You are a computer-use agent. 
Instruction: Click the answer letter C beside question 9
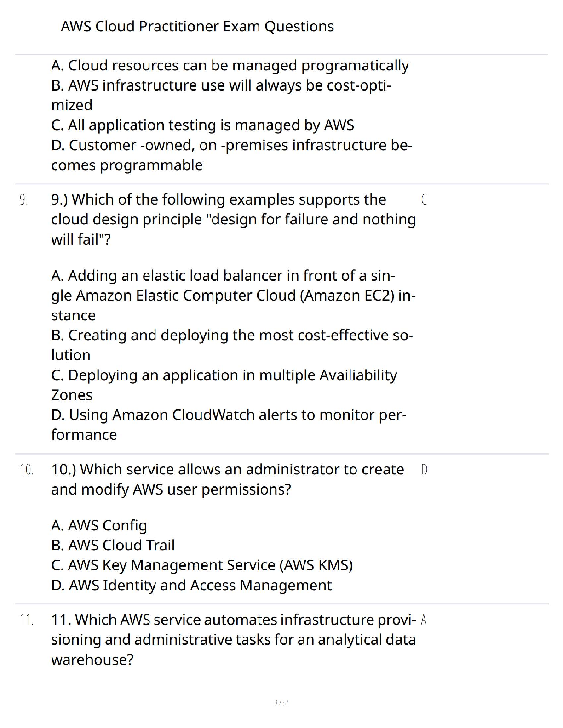coord(424,199)
